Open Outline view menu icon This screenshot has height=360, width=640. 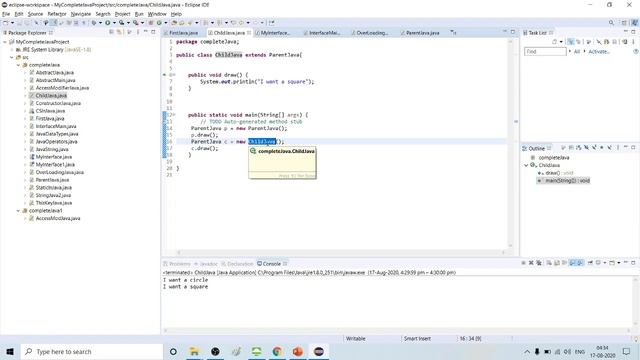pos(618,148)
